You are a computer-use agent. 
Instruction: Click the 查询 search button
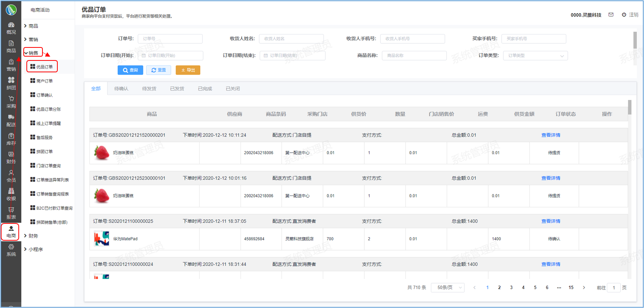(x=130, y=70)
